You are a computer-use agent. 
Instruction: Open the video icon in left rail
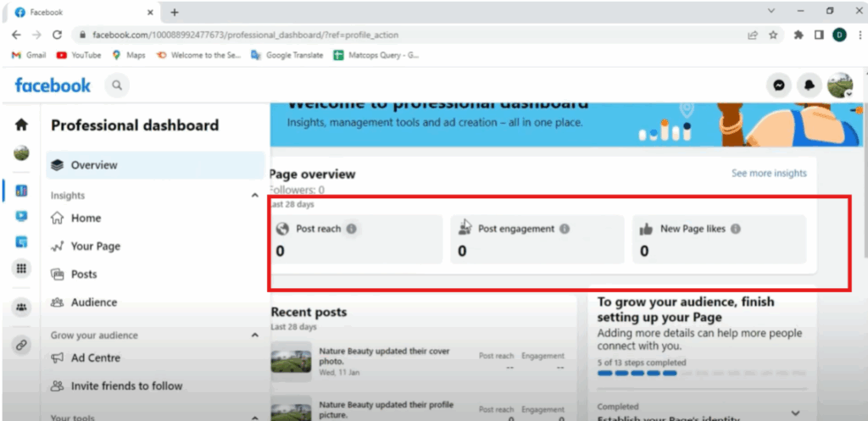pyautogui.click(x=21, y=216)
